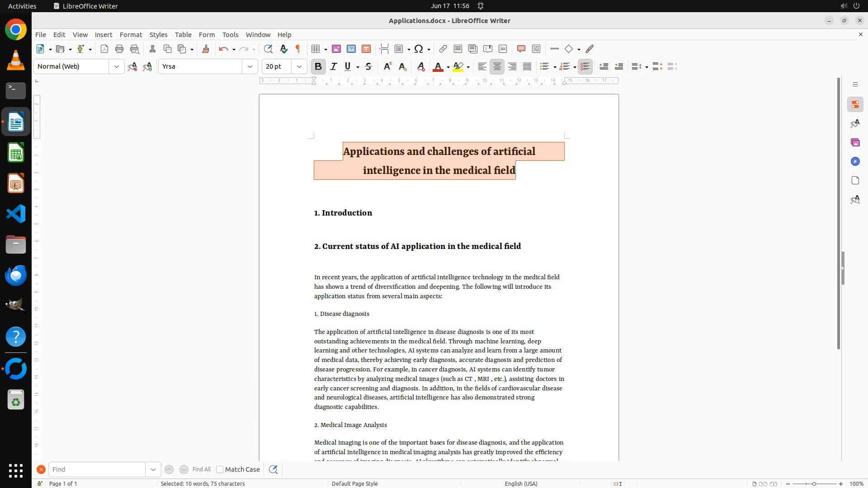Click the zoom slider in status bar
The width and height of the screenshot is (868, 488).
pos(814,483)
